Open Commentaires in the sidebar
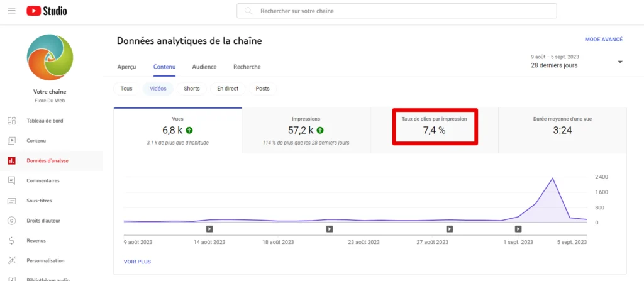644x281 pixels. (x=52, y=180)
